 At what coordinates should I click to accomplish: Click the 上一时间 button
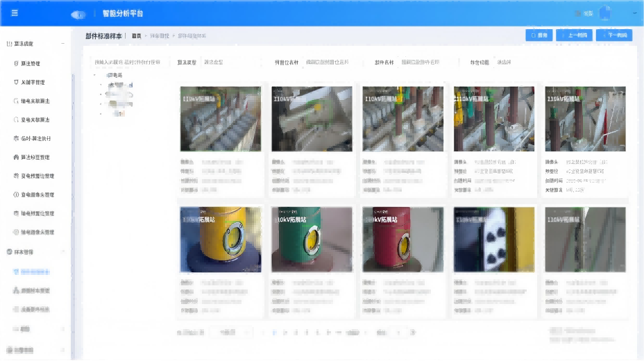coord(574,35)
